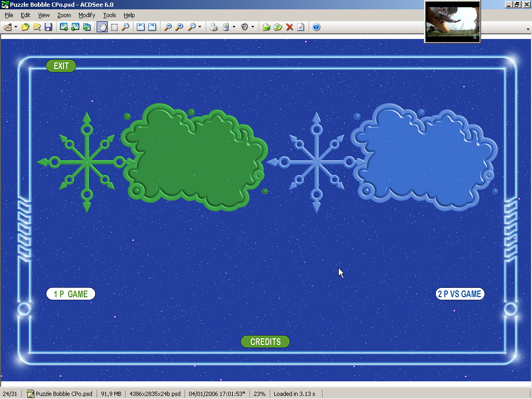Click the Move to folder icon
The image size is (532, 399).
(x=278, y=27)
